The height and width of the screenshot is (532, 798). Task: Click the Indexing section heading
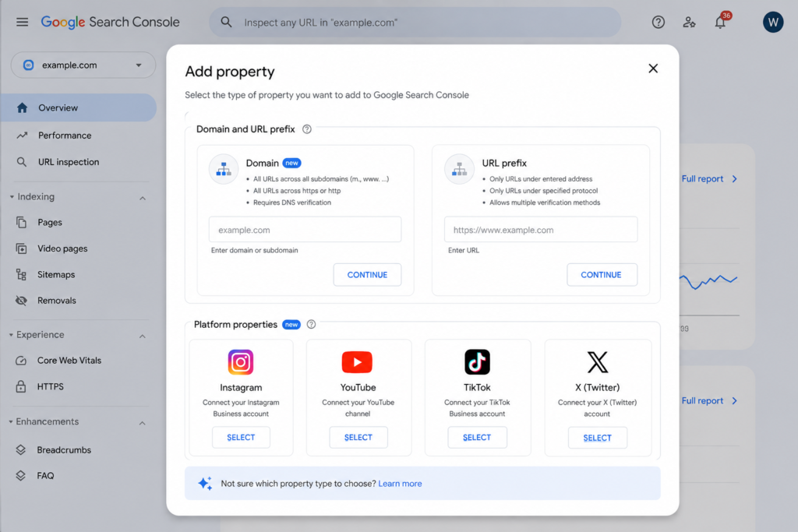[x=36, y=197]
